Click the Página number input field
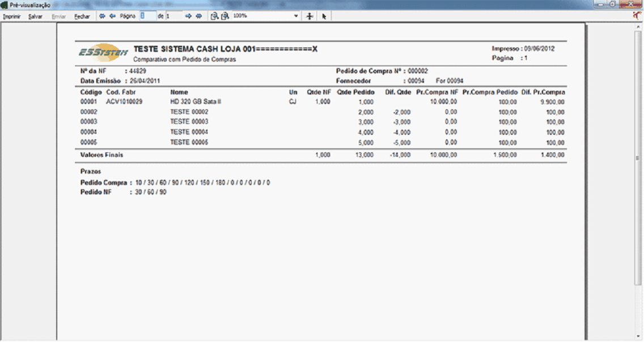The height and width of the screenshot is (342, 644). coord(147,16)
